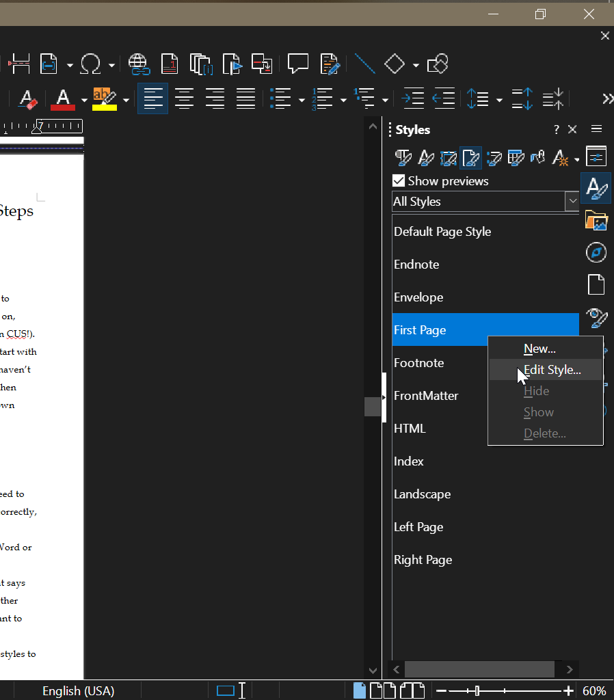Set line spacing
This screenshot has height=700, width=614.
point(477,98)
